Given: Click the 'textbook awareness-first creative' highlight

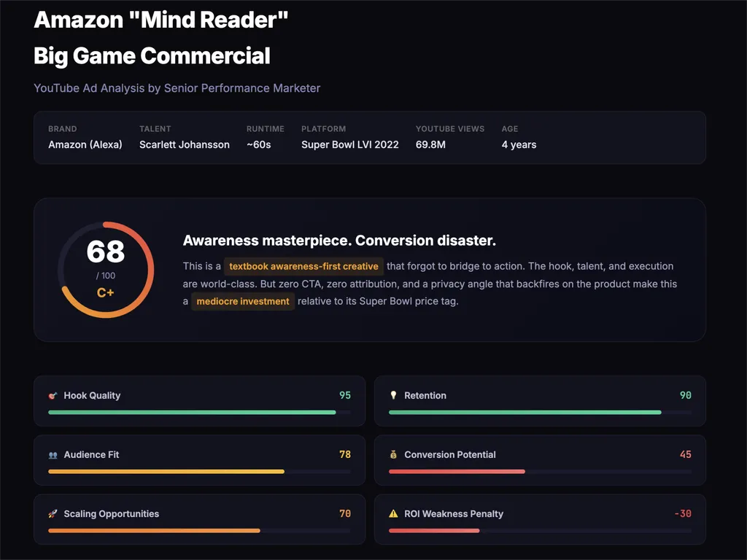Looking at the screenshot, I should point(304,266).
